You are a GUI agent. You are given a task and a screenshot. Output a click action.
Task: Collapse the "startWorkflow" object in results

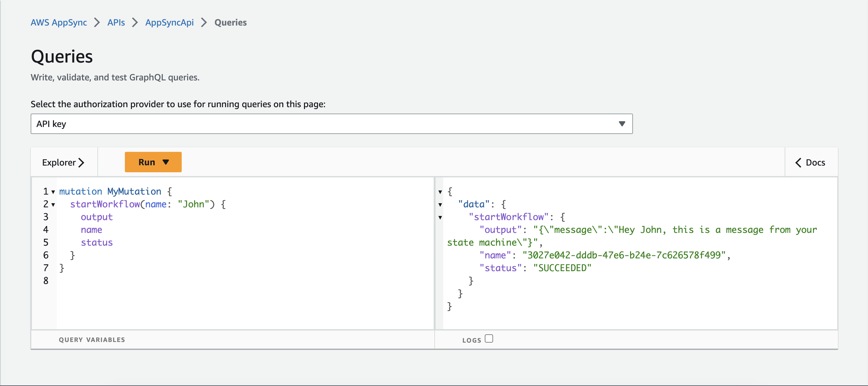click(x=440, y=218)
